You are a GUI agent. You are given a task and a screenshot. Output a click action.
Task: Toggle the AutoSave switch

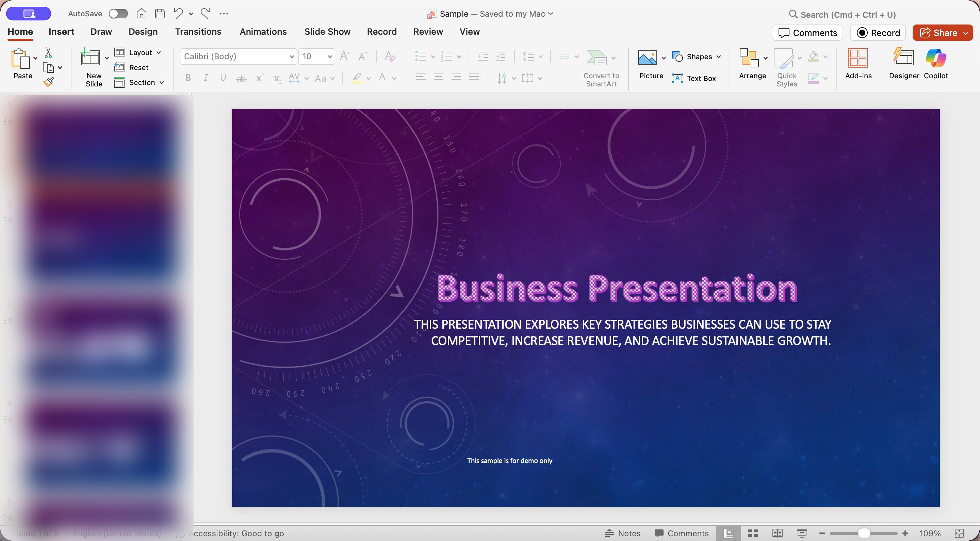tap(118, 14)
